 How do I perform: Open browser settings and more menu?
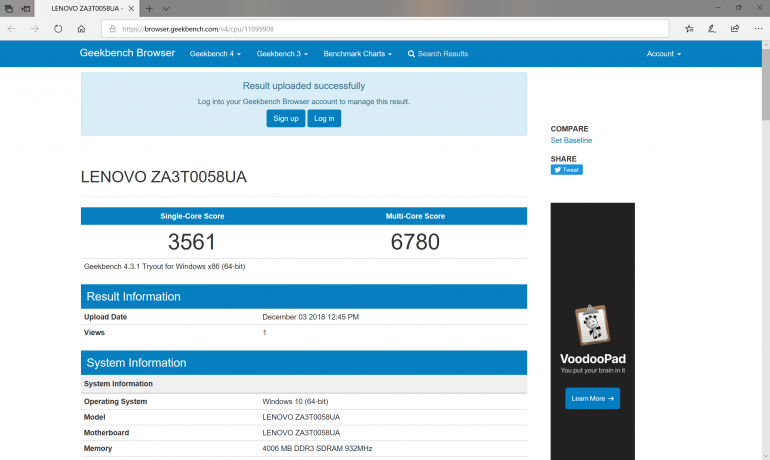click(757, 29)
